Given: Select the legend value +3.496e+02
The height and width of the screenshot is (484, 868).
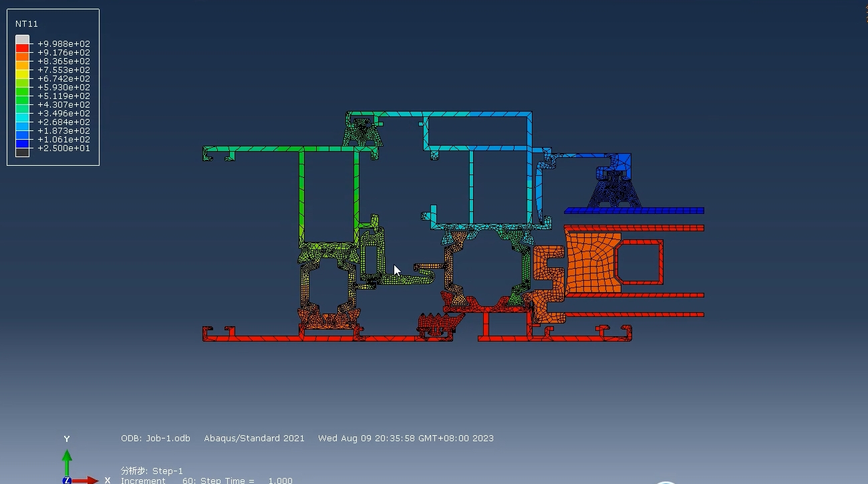Looking at the screenshot, I should (63, 114).
